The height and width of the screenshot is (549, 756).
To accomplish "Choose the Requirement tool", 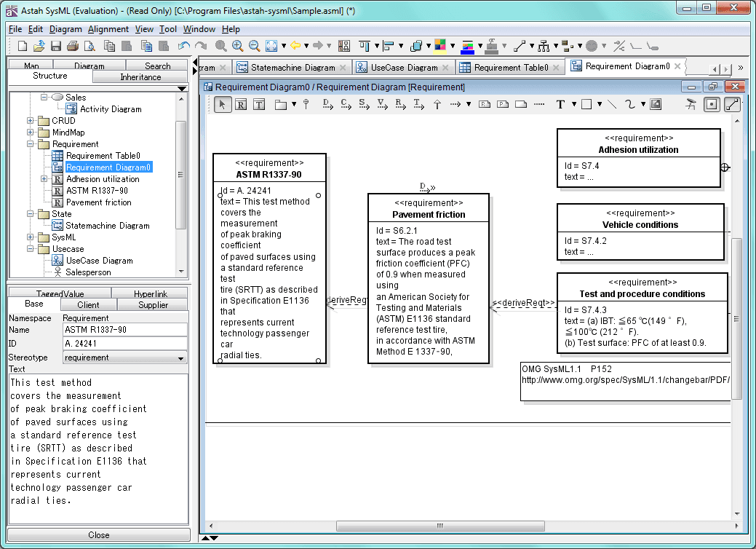I will [x=241, y=104].
